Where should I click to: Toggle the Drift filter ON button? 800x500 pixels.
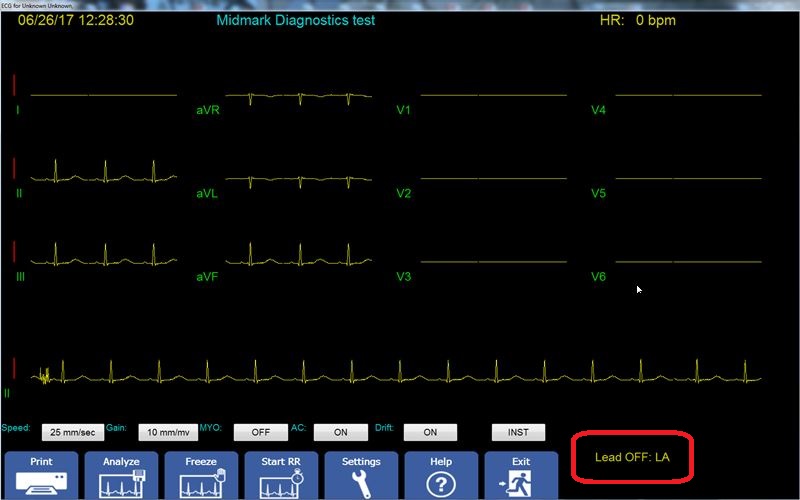coord(430,432)
